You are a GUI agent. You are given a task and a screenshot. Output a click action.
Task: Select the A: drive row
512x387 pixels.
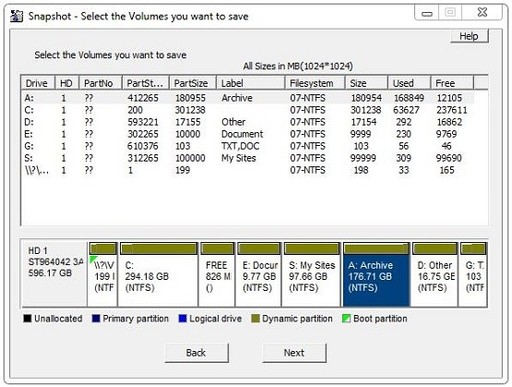tap(248, 98)
